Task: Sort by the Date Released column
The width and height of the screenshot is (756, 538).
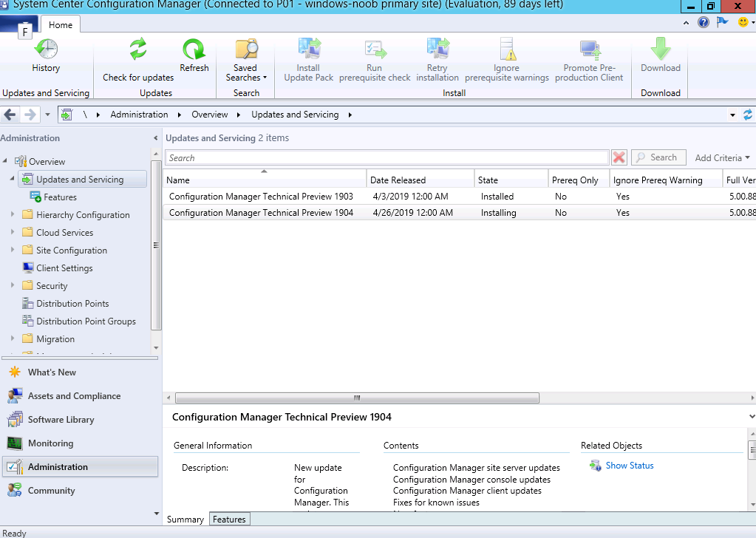Action: click(420, 180)
